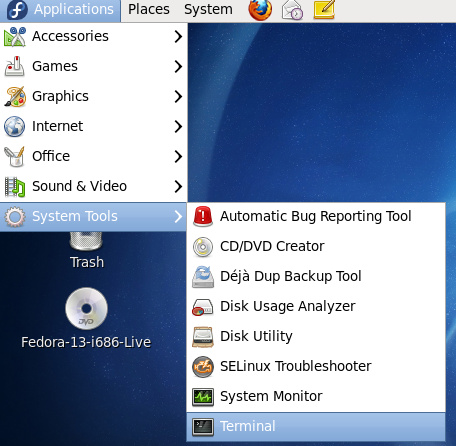Open the Applications menu

click(60, 10)
